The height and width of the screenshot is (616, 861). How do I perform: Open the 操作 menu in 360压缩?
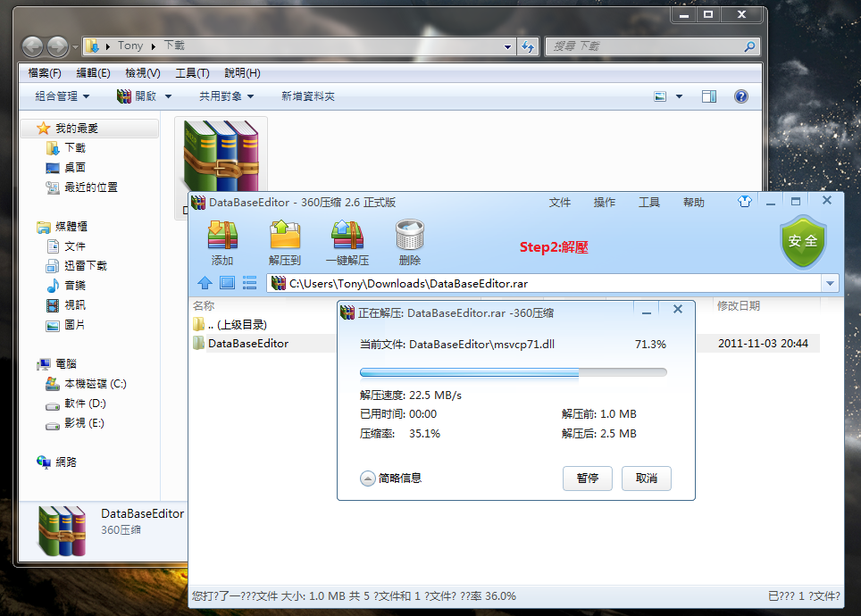[604, 203]
